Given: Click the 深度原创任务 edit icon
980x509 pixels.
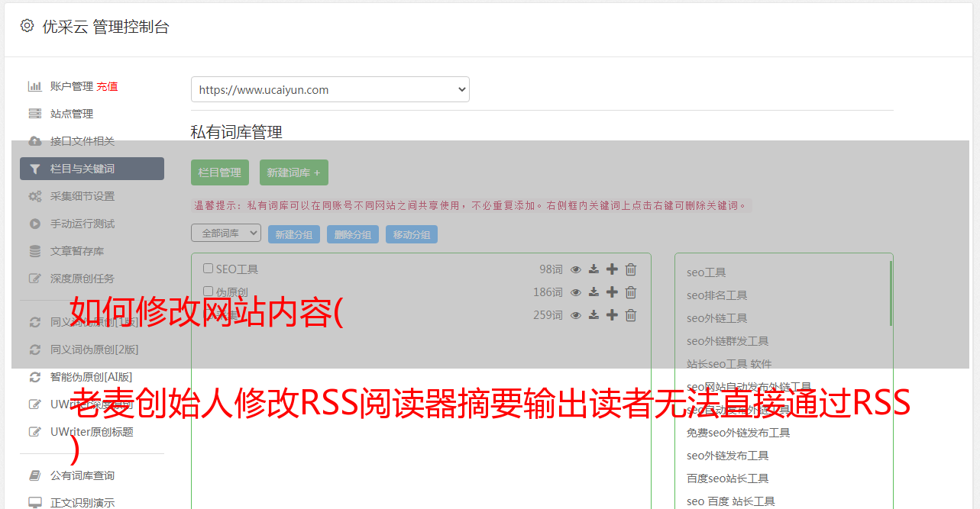Looking at the screenshot, I should [35, 279].
